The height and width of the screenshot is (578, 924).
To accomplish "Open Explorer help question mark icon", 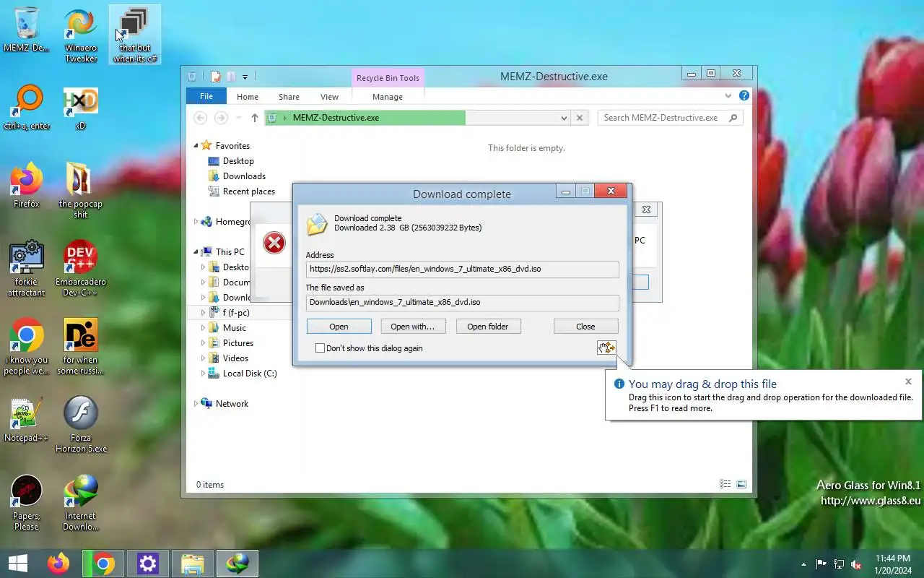I will (x=744, y=95).
